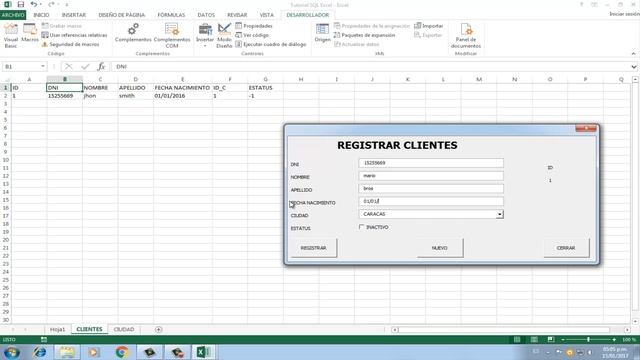Open control Propiedades
Screen dimensions: 640x360
[x=254, y=26]
